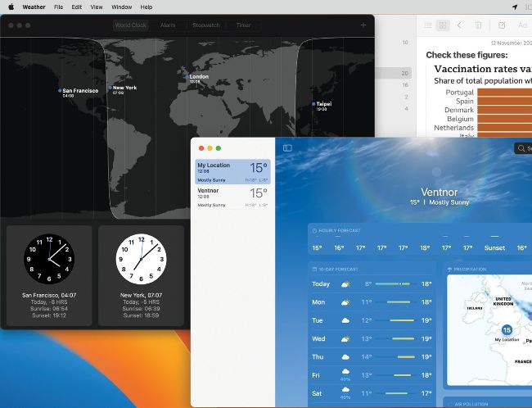Open the Apple menu
Screen dimensions: 532x408
(11, 7)
